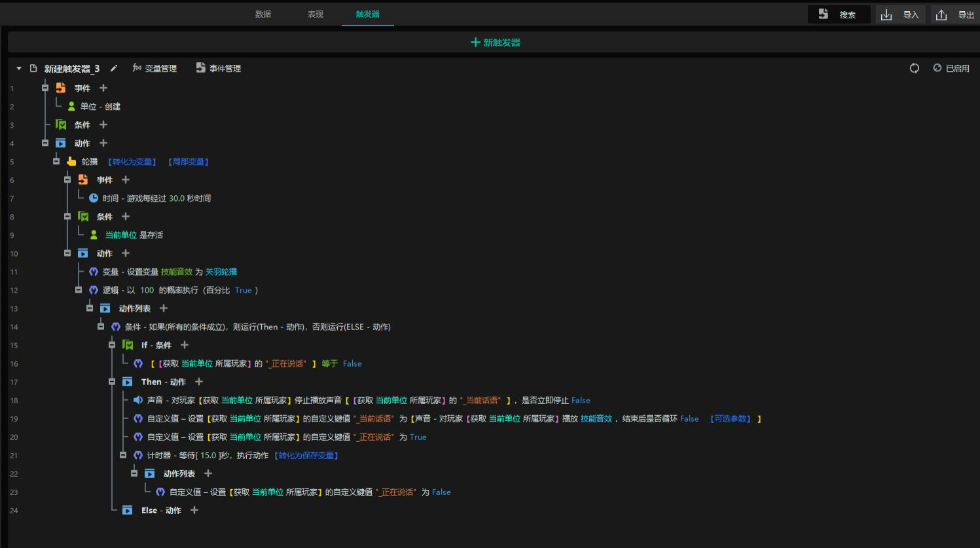
Task: Click the Else - 动作 icon on line 24
Action: [128, 510]
